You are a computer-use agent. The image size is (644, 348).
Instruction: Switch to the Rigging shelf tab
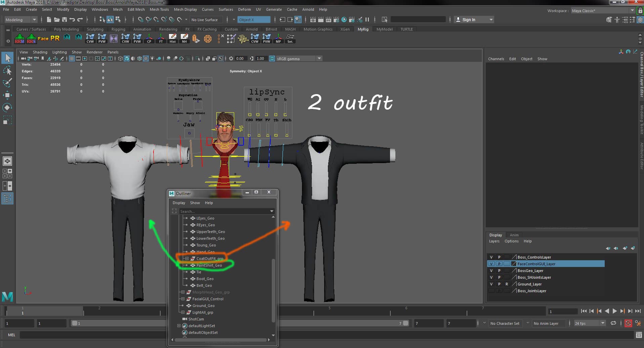click(118, 29)
